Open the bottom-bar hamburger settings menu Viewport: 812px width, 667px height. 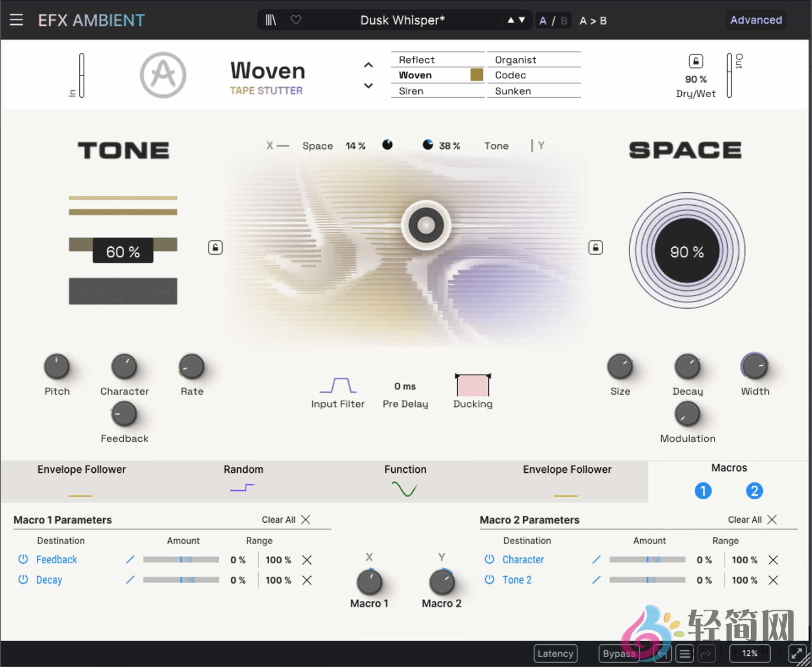coord(684,654)
